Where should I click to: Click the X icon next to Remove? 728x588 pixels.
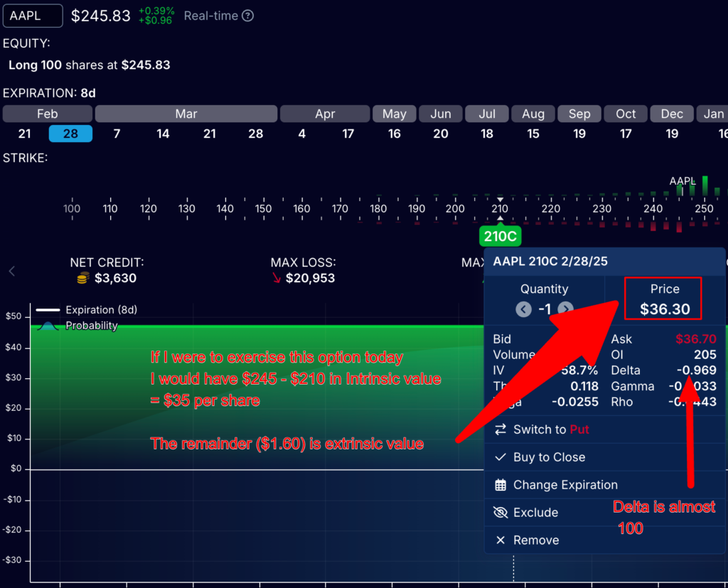[x=500, y=540]
